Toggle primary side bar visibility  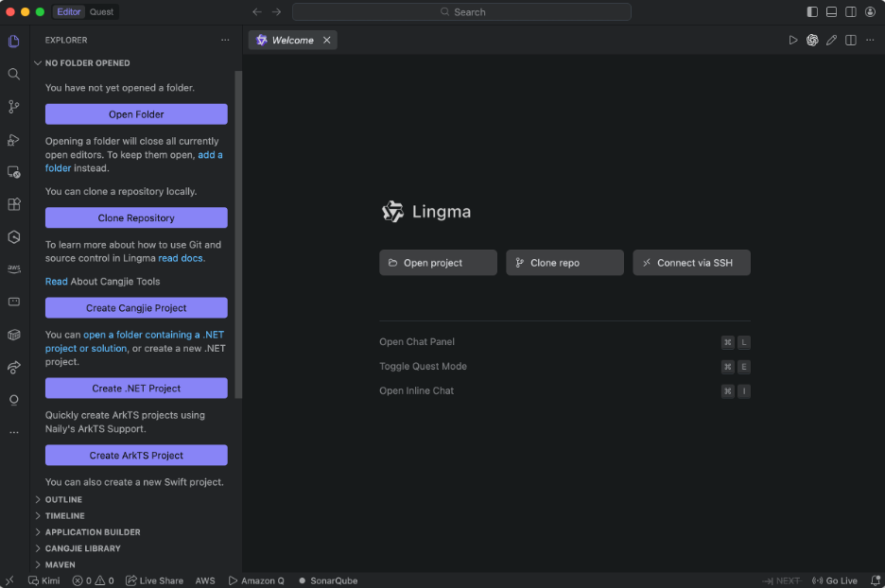[x=812, y=12]
